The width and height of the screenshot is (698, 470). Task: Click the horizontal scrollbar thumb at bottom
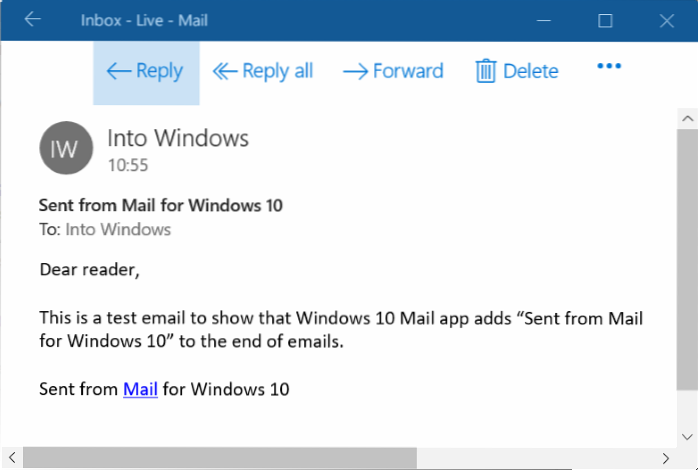click(220, 458)
